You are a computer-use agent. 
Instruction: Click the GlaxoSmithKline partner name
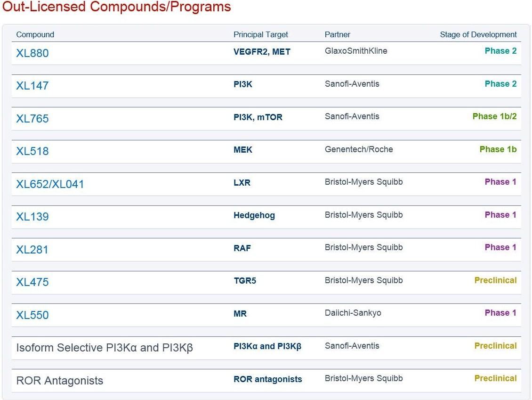click(356, 51)
